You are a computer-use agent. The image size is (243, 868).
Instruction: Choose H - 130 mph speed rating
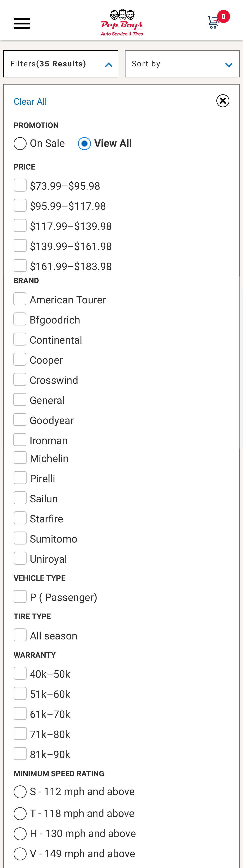[20, 834]
